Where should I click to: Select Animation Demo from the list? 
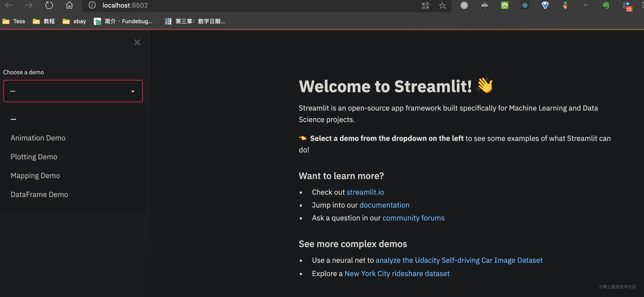click(x=38, y=138)
